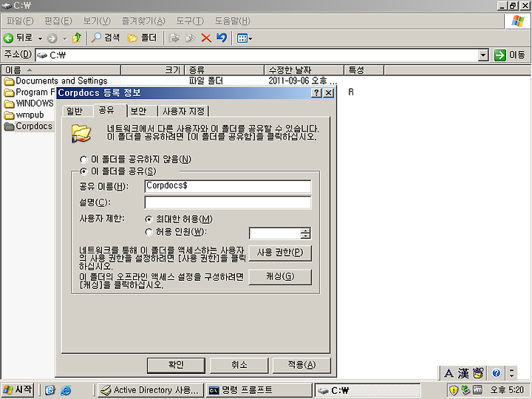Sort by the 이름 column header

(61, 70)
